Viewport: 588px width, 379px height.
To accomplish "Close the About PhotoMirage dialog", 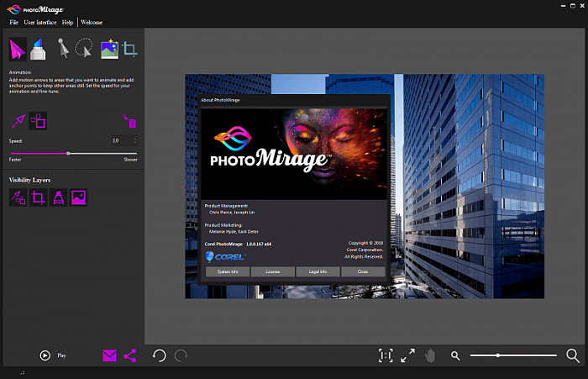I will (363, 271).
